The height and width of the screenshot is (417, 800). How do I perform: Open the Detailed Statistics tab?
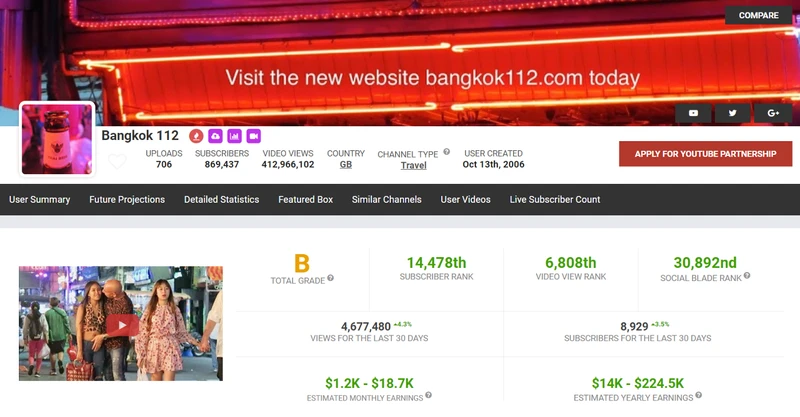tap(221, 200)
